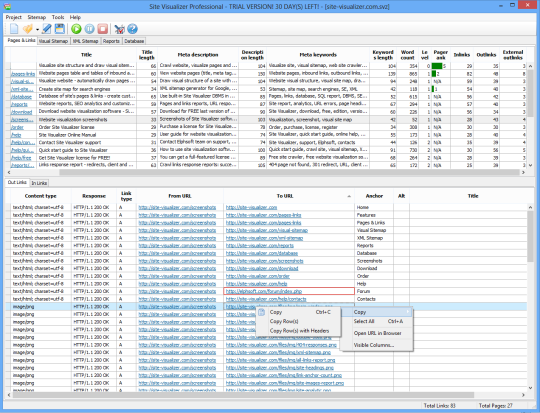Choose Copy Ctrl+C in the submenu
Screen dimensions: 540x413
[299, 312]
